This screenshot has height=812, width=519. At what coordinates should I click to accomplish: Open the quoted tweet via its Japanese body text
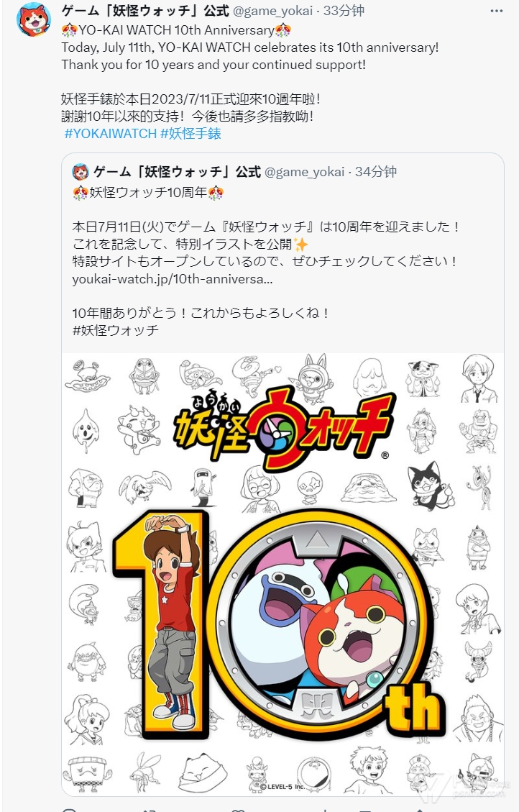pyautogui.click(x=266, y=244)
